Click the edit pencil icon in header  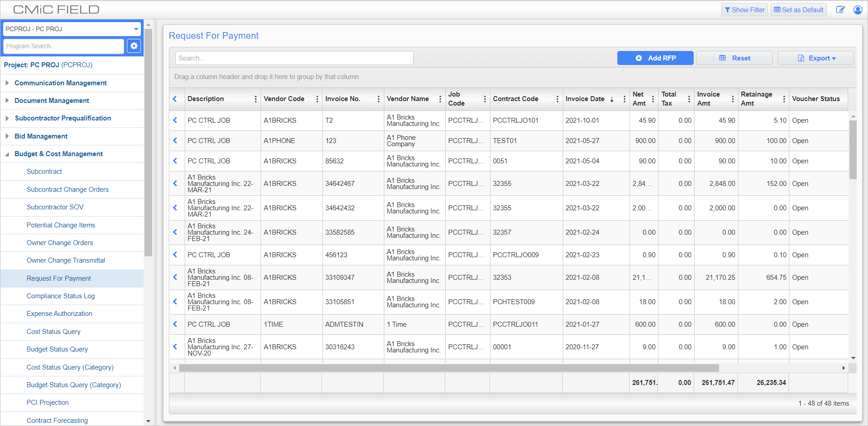click(x=840, y=9)
